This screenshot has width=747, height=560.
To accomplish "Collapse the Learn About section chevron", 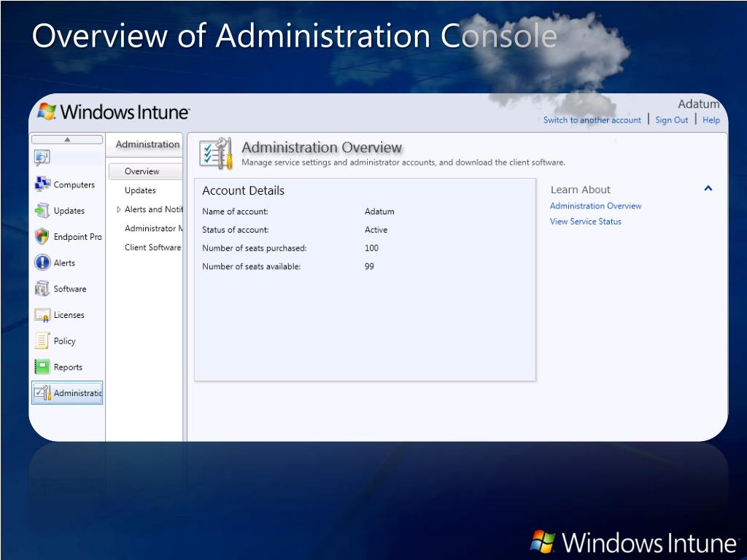I will point(708,189).
